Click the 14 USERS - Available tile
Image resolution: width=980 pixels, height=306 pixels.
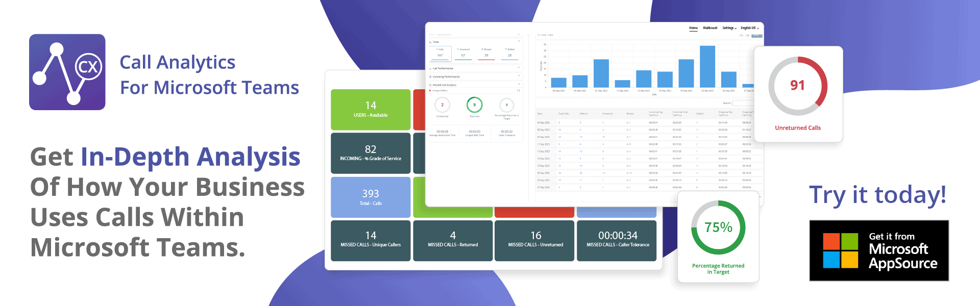click(x=371, y=110)
